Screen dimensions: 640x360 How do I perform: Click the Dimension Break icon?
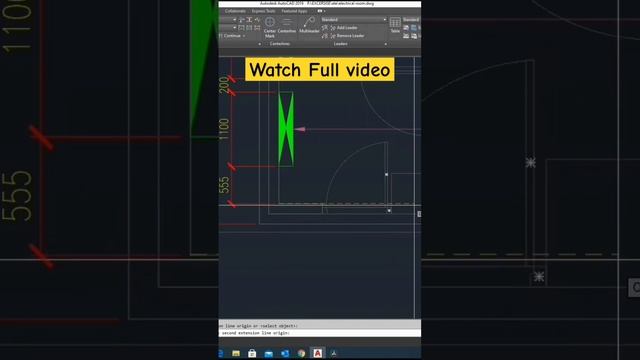click(242, 20)
